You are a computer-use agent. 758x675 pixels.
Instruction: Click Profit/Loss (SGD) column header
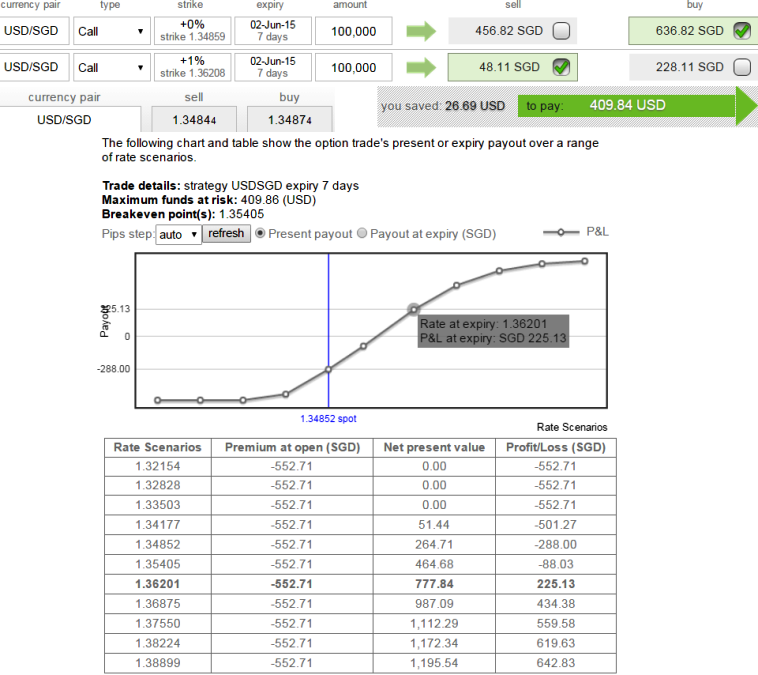pos(556,447)
